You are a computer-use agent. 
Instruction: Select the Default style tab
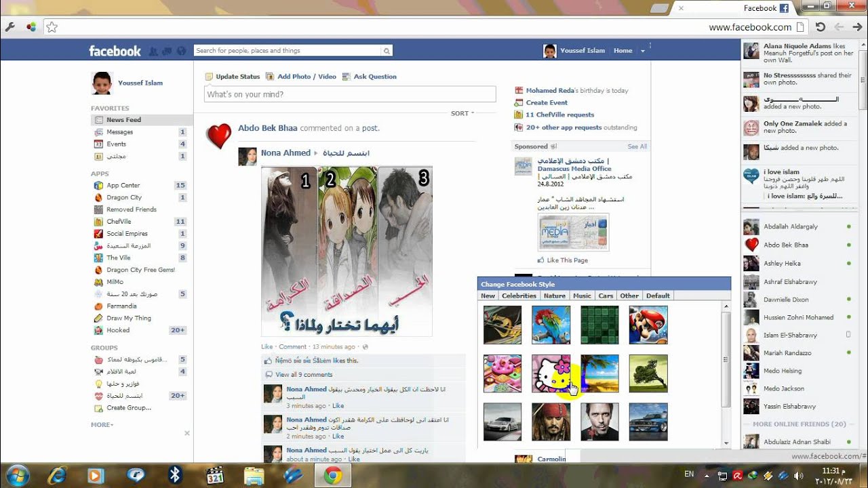[x=658, y=296]
